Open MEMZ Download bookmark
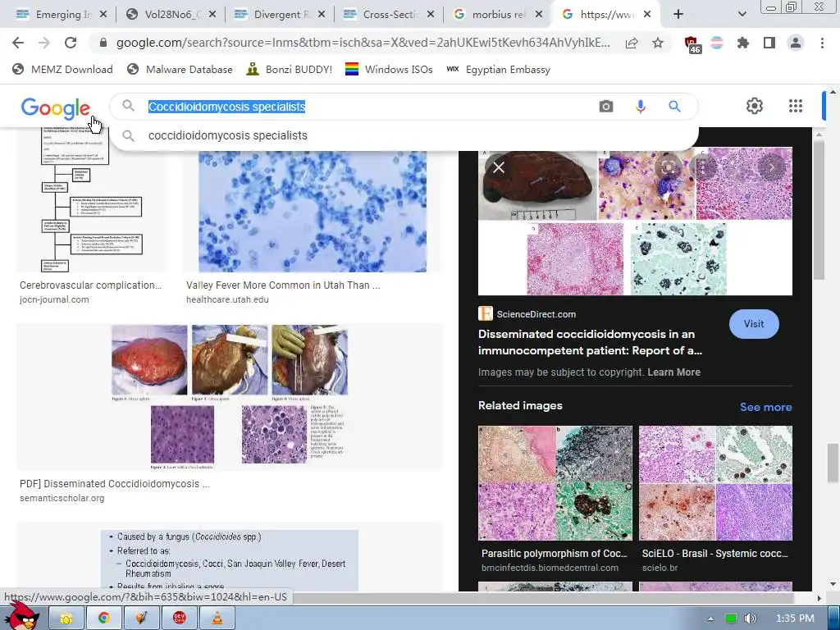Screen dimensions: 840x630 pyautogui.click(x=63, y=69)
